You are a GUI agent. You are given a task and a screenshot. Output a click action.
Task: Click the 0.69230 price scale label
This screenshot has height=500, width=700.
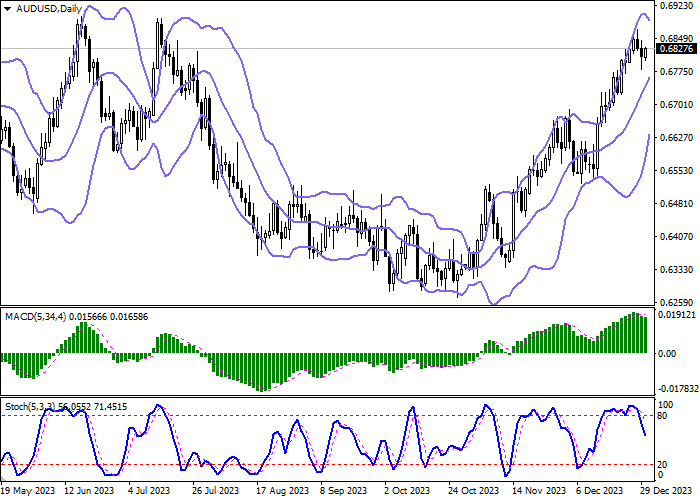[x=677, y=6]
